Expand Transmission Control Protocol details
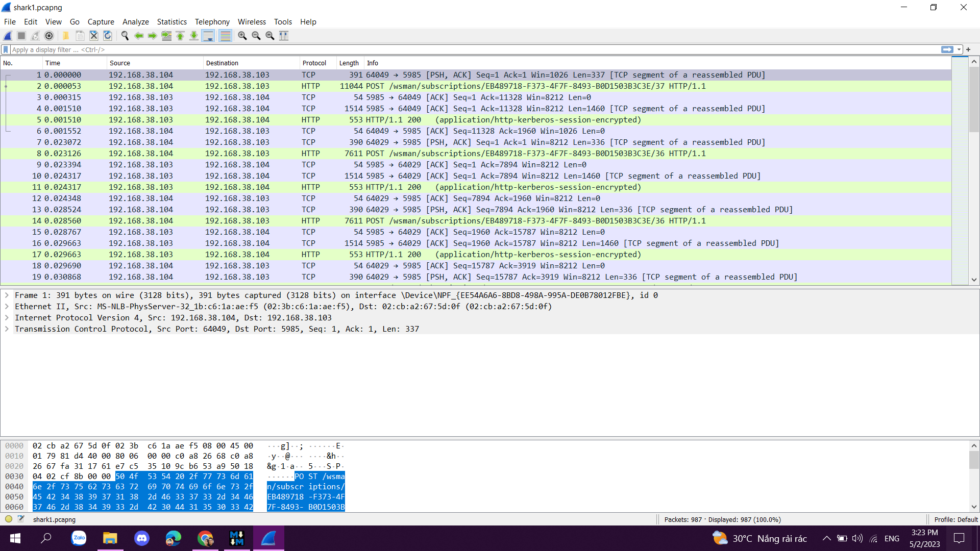 point(7,329)
